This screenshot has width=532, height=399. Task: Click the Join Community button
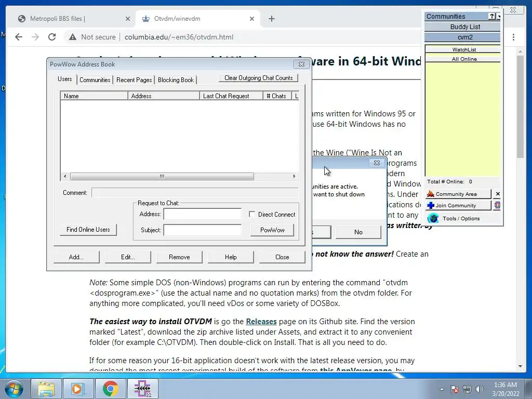pyautogui.click(x=458, y=205)
